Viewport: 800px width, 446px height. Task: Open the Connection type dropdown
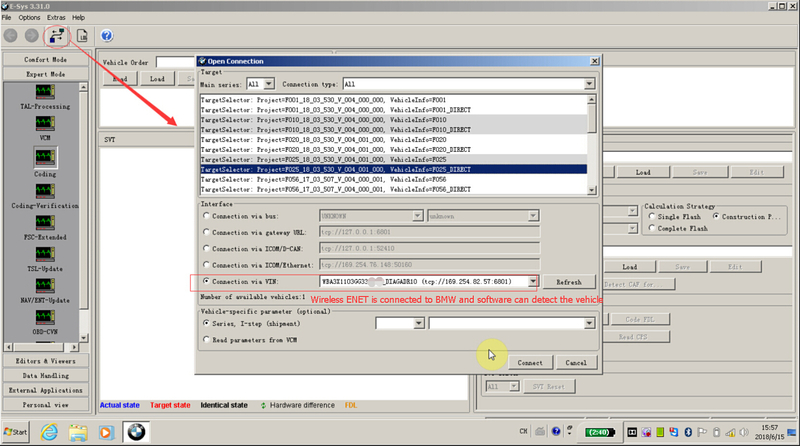point(589,84)
